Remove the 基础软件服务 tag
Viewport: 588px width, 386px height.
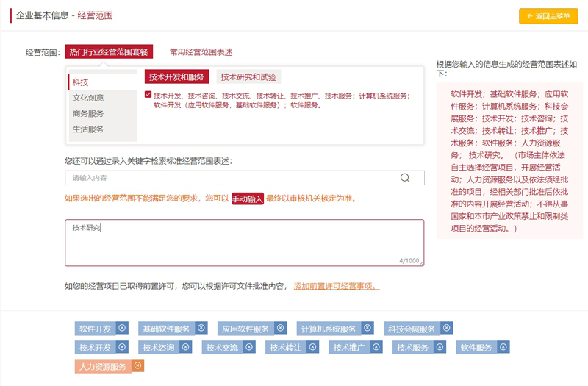coord(201,328)
